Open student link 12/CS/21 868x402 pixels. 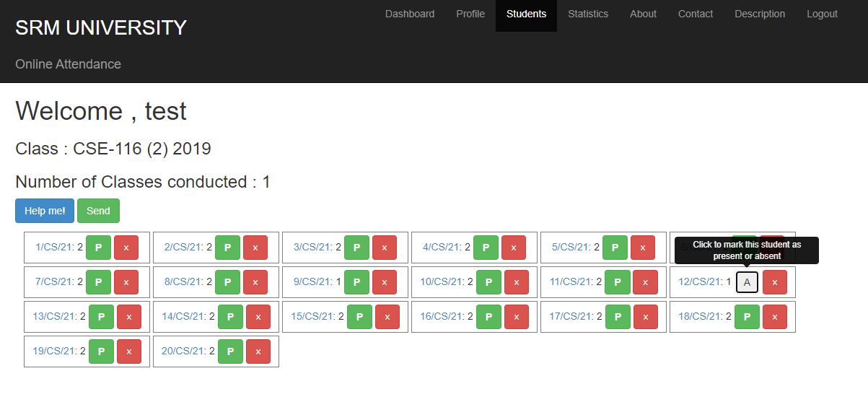click(x=701, y=282)
